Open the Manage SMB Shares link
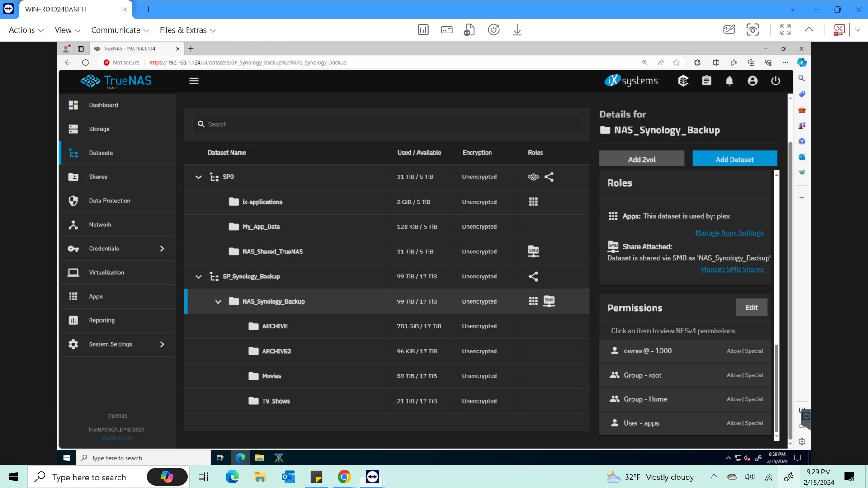 point(731,269)
